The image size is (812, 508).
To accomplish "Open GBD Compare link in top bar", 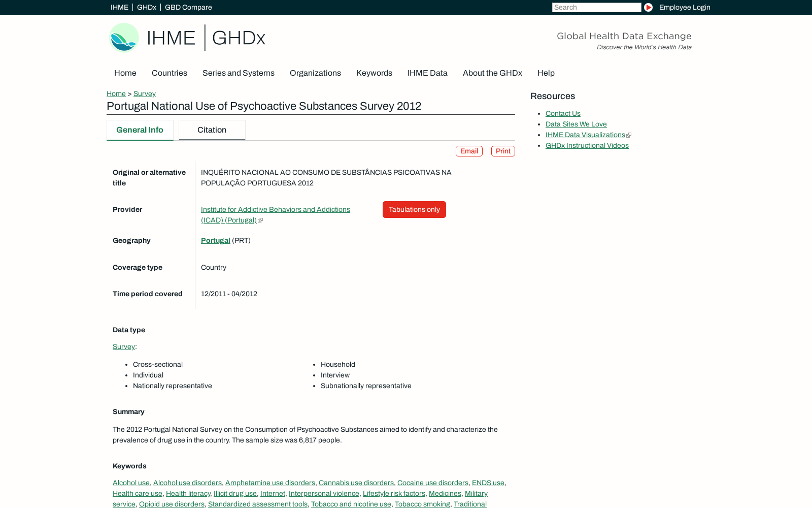I will click(188, 7).
